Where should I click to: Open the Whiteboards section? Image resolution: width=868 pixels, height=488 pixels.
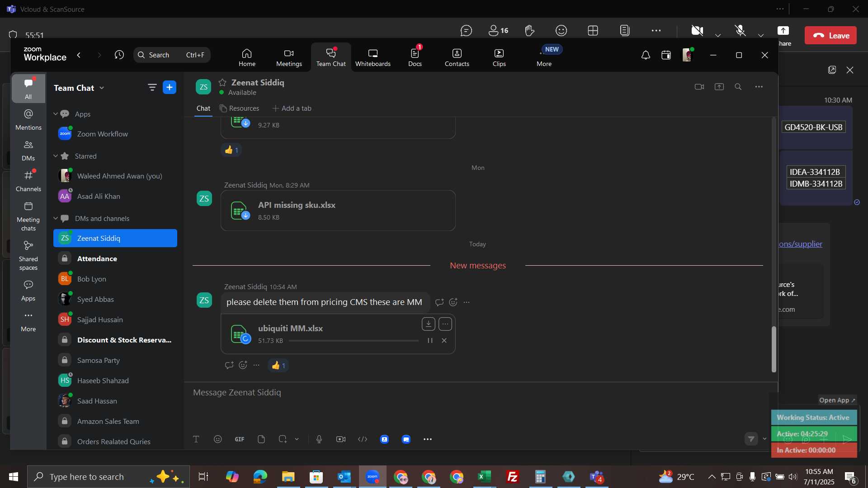point(373,57)
